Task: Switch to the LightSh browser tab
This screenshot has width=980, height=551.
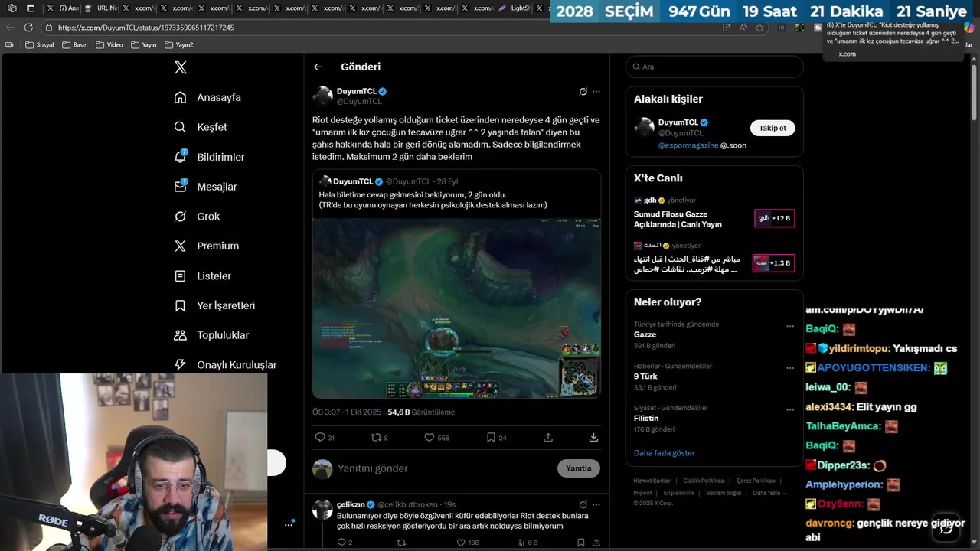Action: coord(514,8)
